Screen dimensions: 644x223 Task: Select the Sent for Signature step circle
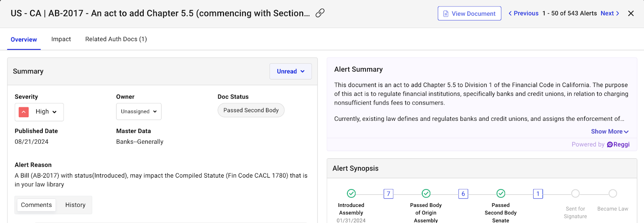tap(576, 194)
